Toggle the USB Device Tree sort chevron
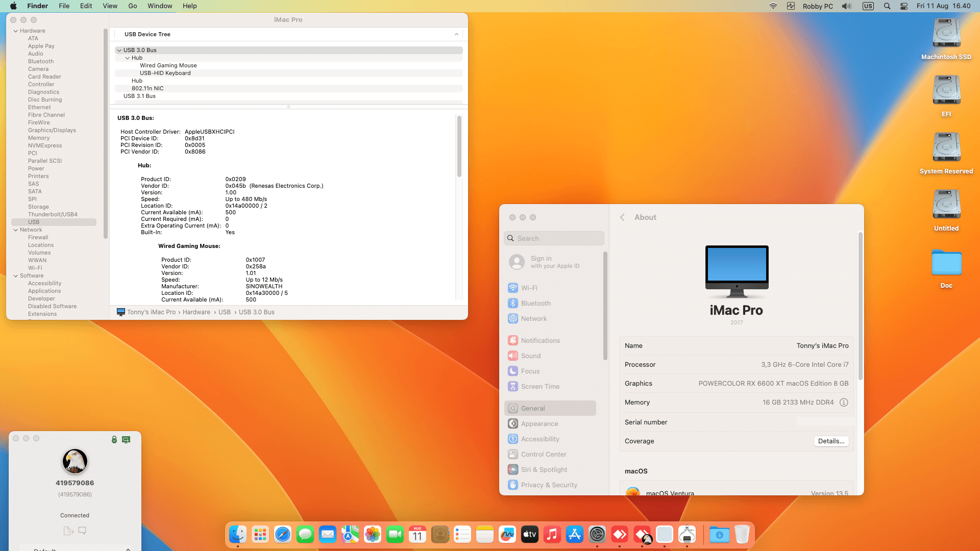Viewport: 980px width, 551px height. click(456, 34)
